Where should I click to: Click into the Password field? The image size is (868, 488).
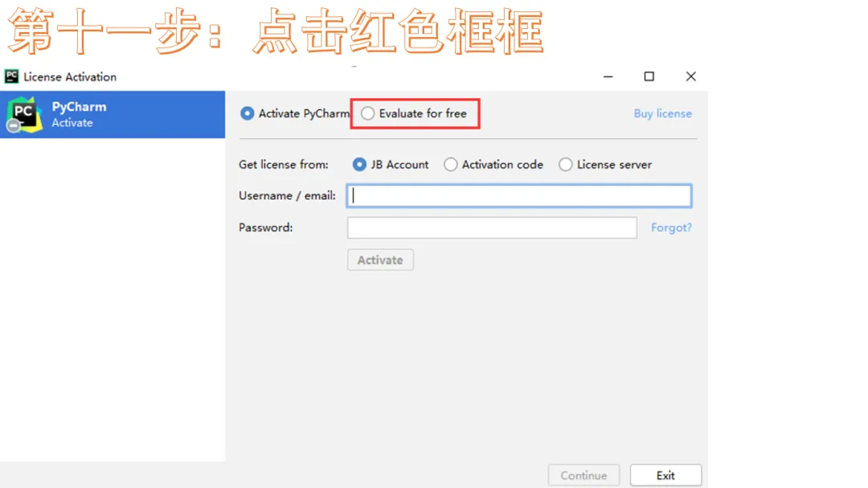[492, 228]
